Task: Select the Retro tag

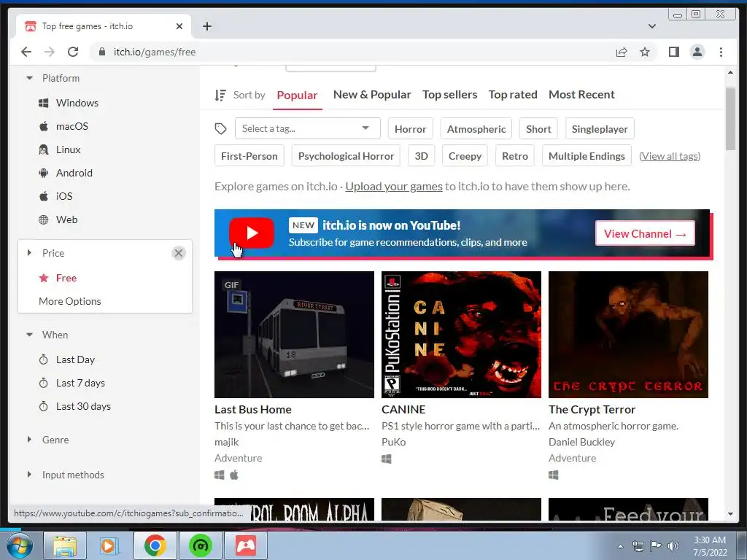Action: click(515, 156)
